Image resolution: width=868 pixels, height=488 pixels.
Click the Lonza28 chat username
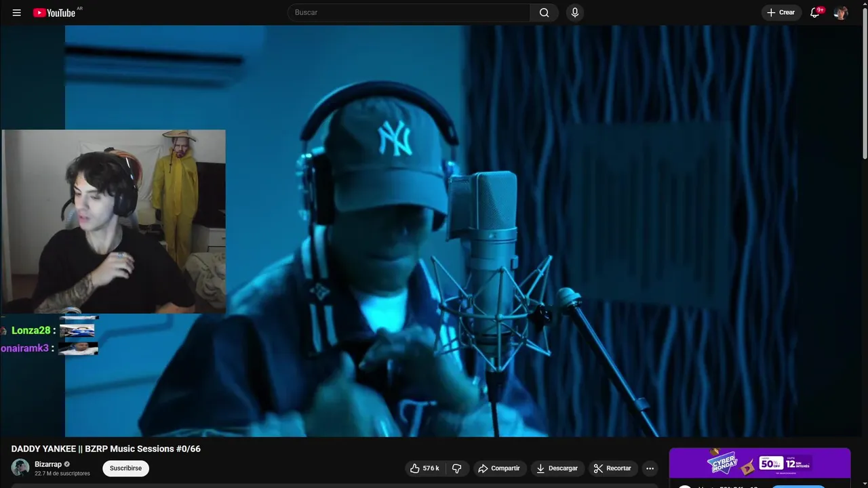pos(31,331)
